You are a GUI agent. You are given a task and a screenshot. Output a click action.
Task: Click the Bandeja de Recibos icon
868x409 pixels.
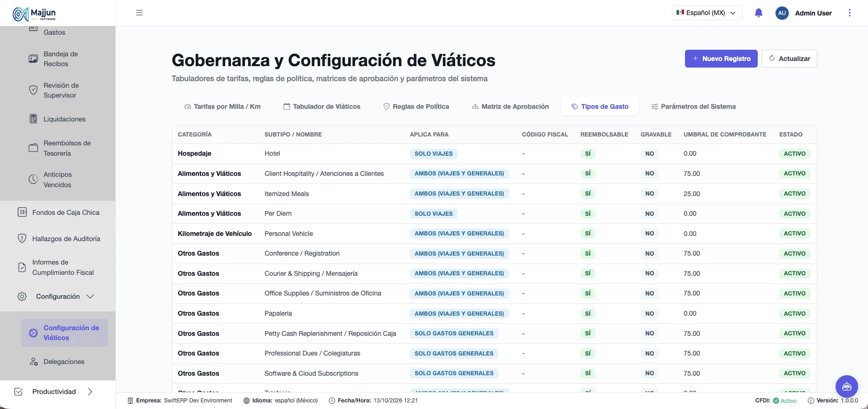[33, 59]
